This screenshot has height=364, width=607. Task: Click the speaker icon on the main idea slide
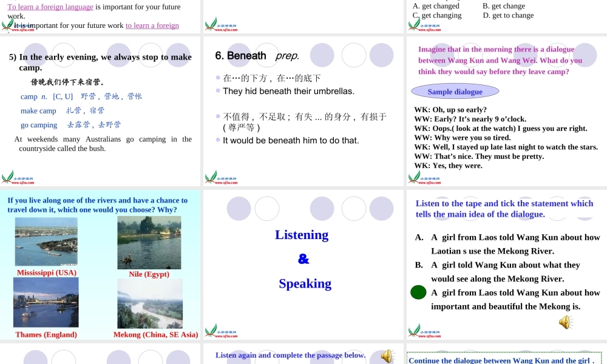[x=566, y=322]
